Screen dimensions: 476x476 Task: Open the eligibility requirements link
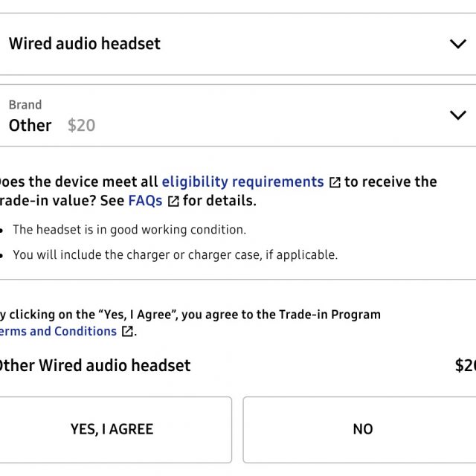coord(242,182)
